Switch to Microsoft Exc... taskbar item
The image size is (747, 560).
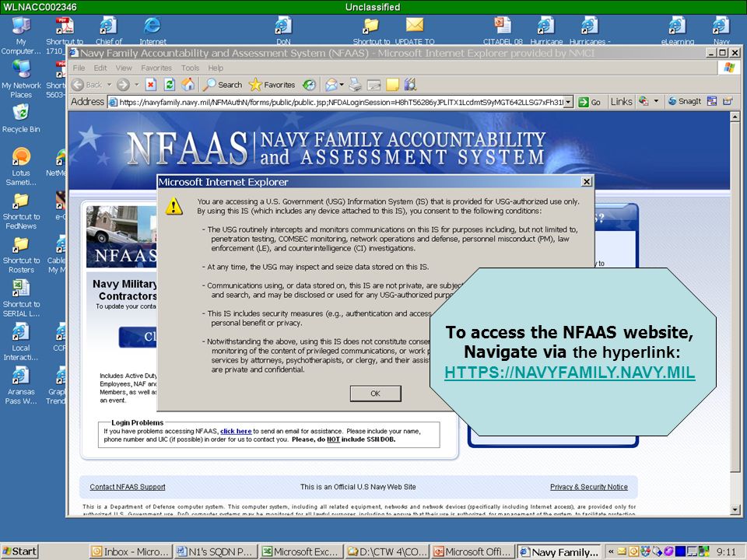(x=301, y=551)
